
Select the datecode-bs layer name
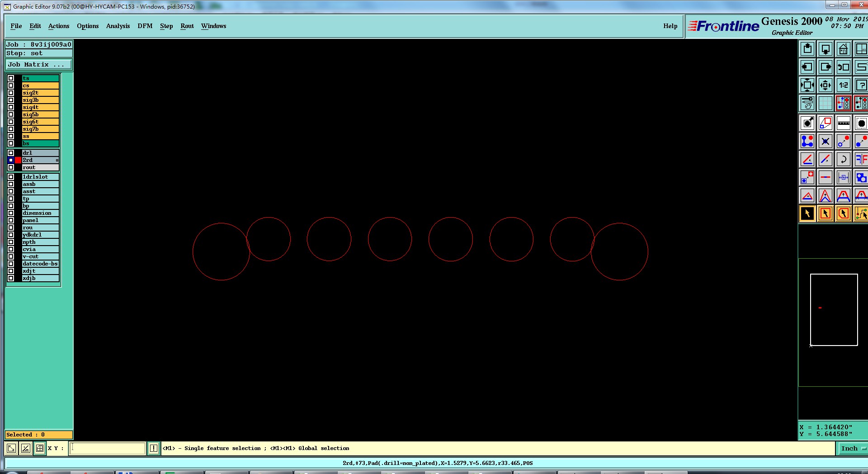(41, 264)
